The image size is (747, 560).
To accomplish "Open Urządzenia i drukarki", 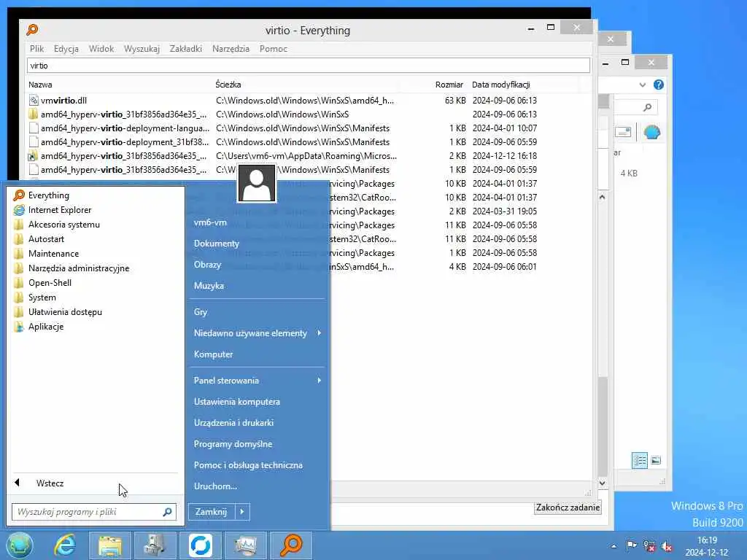I will click(233, 423).
